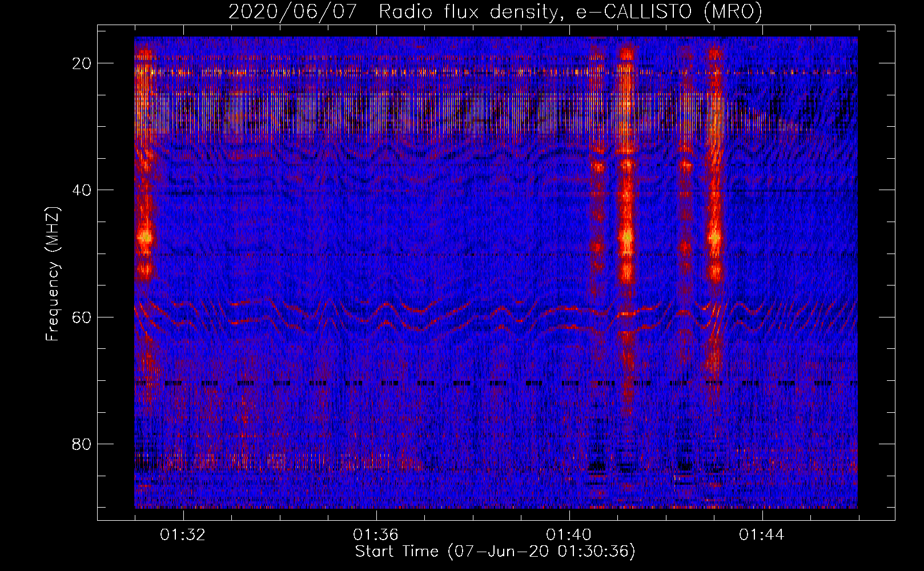Screen dimensions: 924x571
Task: Click the 40 MHz frequency tick label
Action: 82,190
